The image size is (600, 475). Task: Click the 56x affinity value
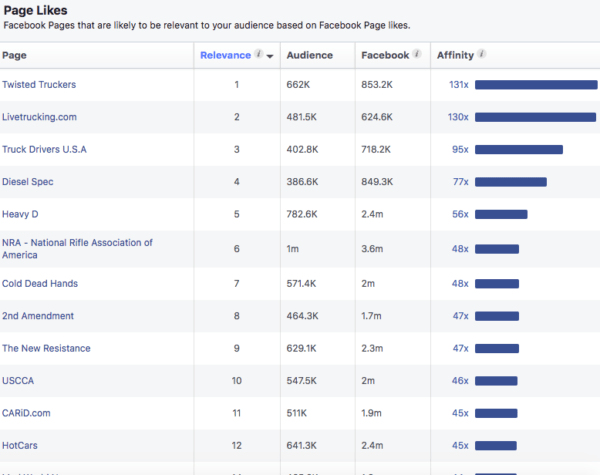(x=460, y=214)
